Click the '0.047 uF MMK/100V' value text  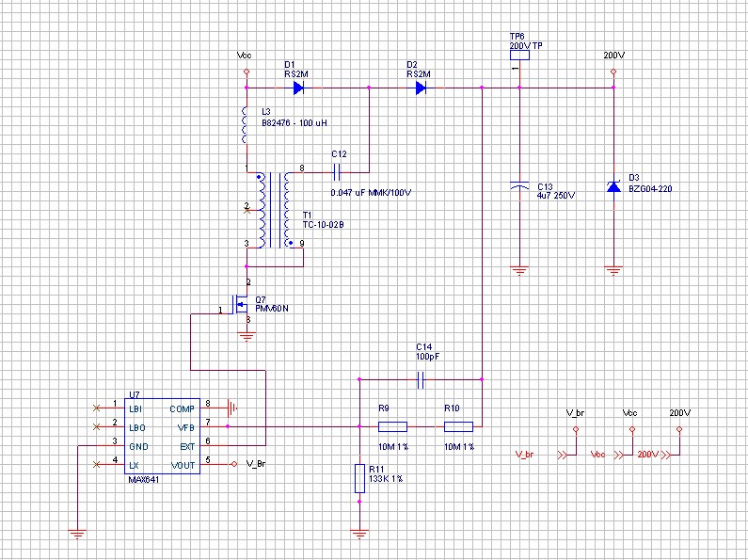(372, 192)
